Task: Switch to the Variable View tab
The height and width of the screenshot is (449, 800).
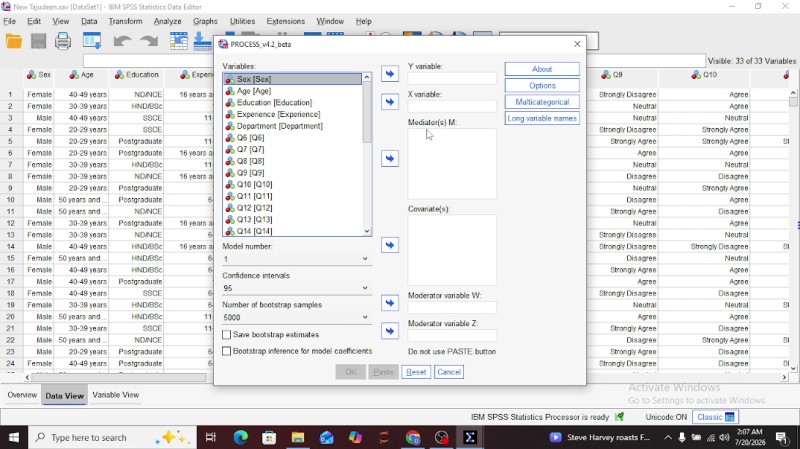Action: [x=116, y=395]
